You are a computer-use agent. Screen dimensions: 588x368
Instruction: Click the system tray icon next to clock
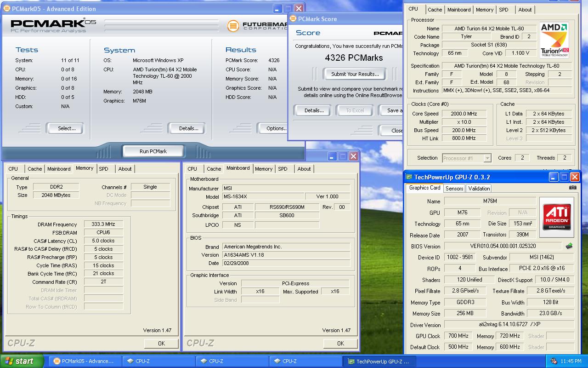(554, 361)
